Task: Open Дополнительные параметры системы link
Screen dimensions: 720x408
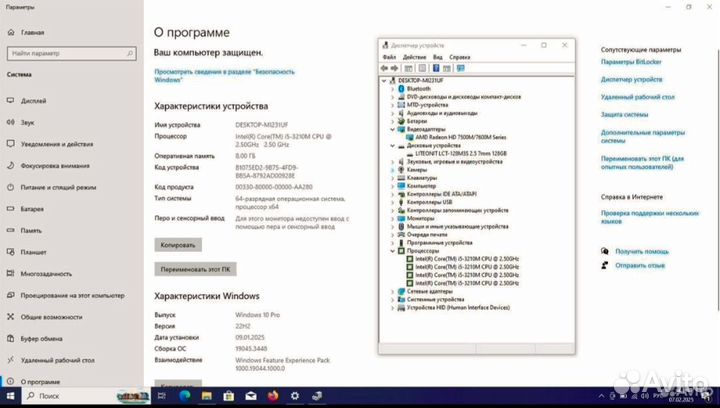Action: [x=643, y=136]
